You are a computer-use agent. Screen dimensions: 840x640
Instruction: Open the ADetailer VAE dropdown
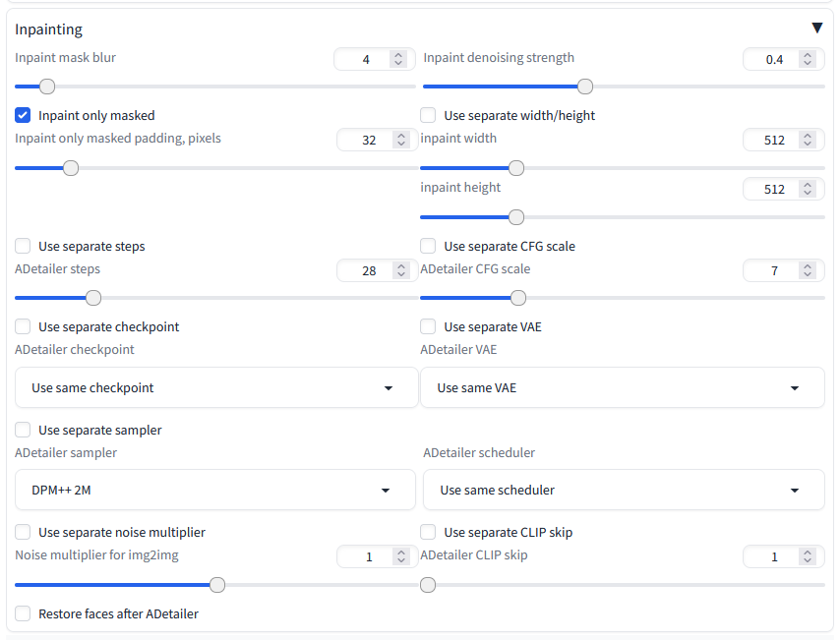coord(623,387)
